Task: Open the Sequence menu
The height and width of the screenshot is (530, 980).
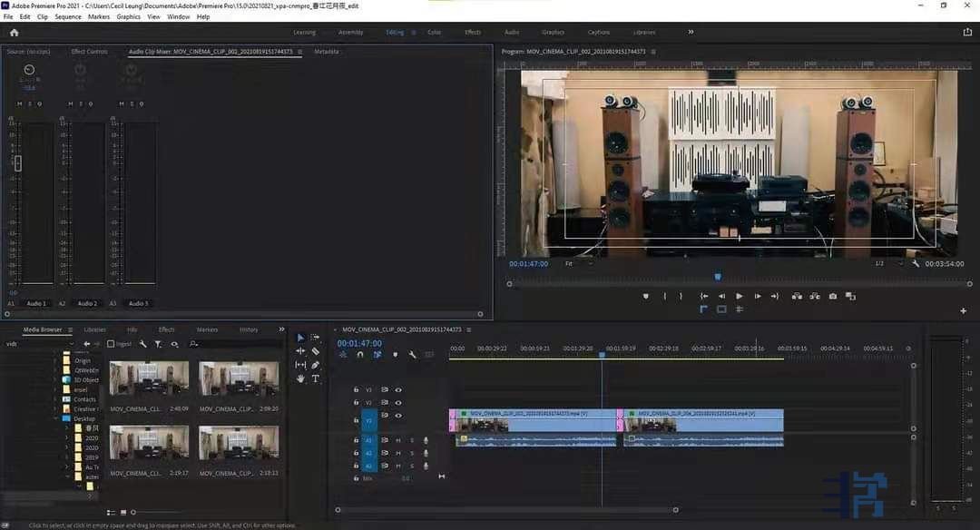Action: click(67, 16)
